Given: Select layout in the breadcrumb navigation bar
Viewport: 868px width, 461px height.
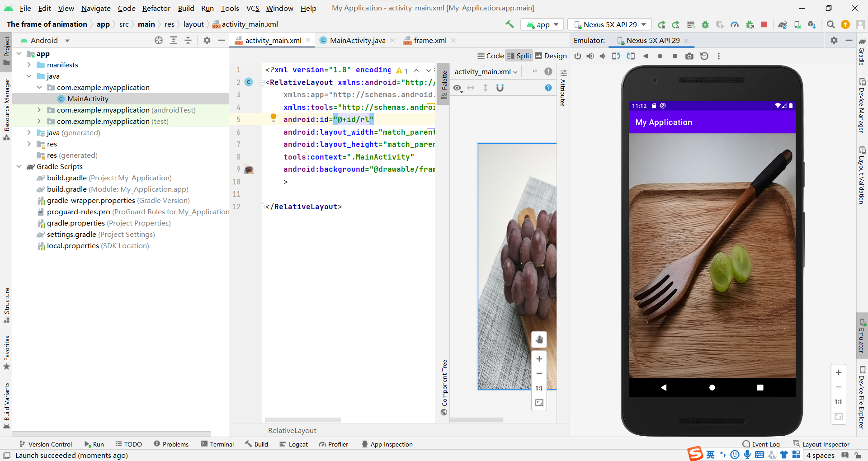Looking at the screenshot, I should [x=193, y=24].
